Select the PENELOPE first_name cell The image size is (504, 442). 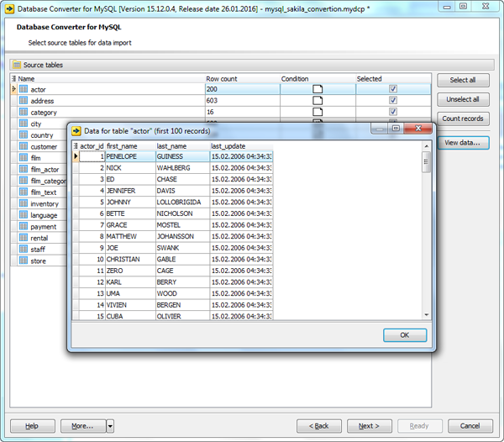(x=130, y=156)
